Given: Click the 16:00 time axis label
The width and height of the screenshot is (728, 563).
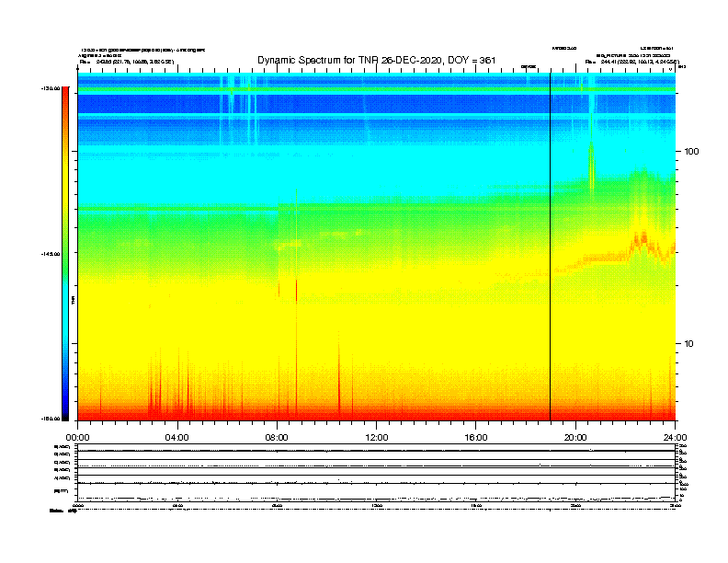Looking at the screenshot, I should [x=476, y=438].
